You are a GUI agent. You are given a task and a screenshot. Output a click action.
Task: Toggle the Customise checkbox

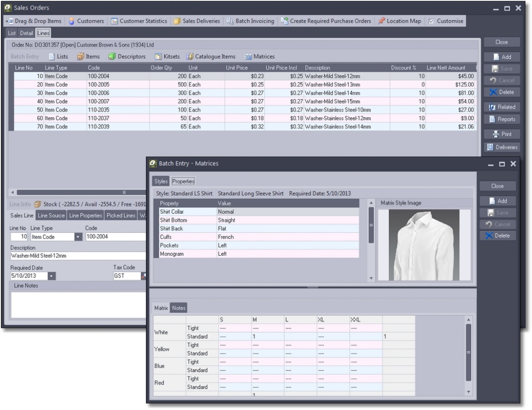(x=431, y=21)
